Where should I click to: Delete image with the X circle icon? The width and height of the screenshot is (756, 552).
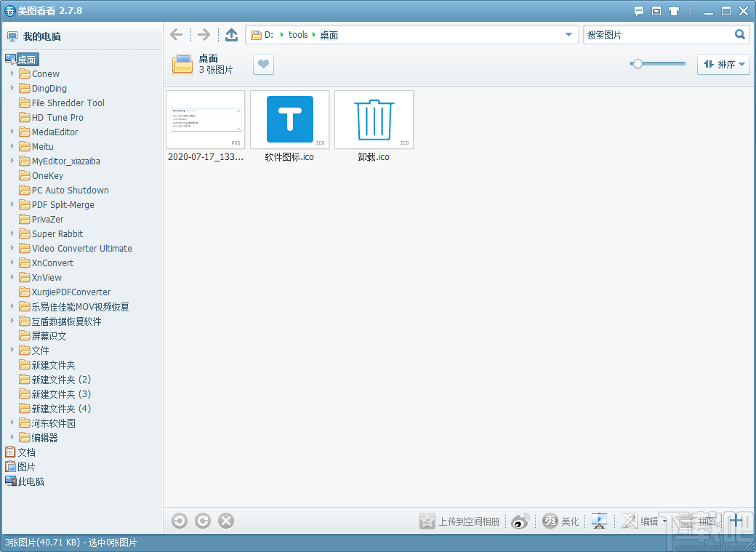(225, 521)
